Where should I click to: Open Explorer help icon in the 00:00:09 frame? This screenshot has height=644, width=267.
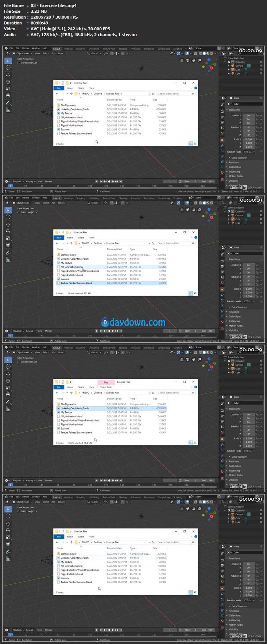click(x=196, y=88)
